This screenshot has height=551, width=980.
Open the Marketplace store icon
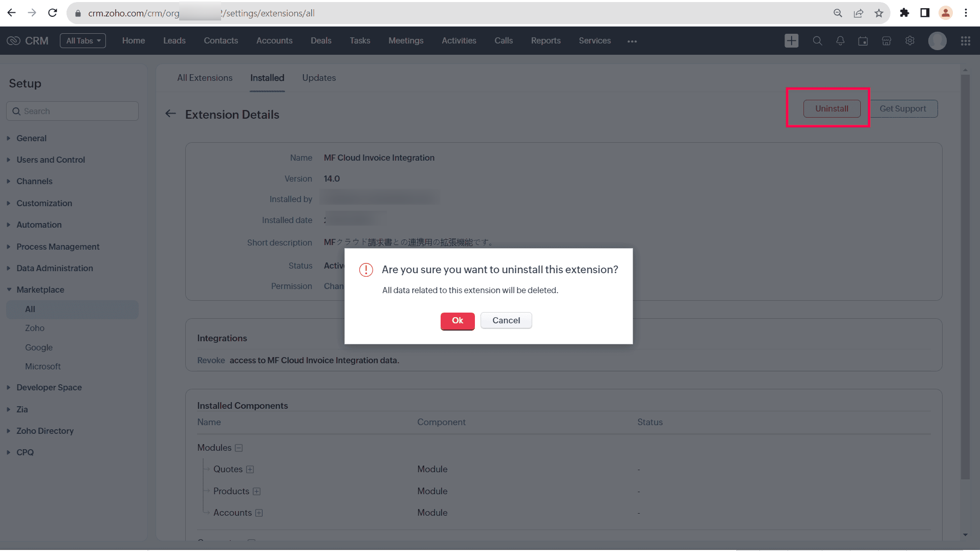886,41
